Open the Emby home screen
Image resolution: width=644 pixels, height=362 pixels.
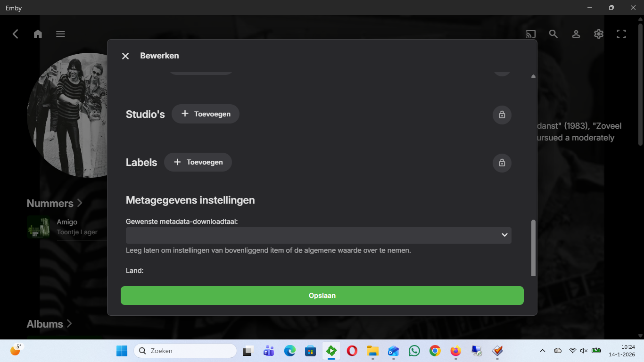click(38, 34)
